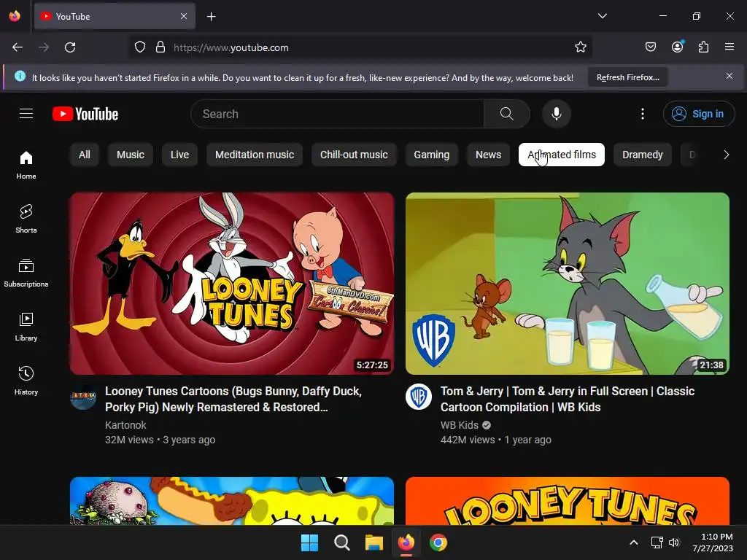Viewport: 747px width, 560px height.
Task: Select the Gaming category chip
Action: [432, 155]
